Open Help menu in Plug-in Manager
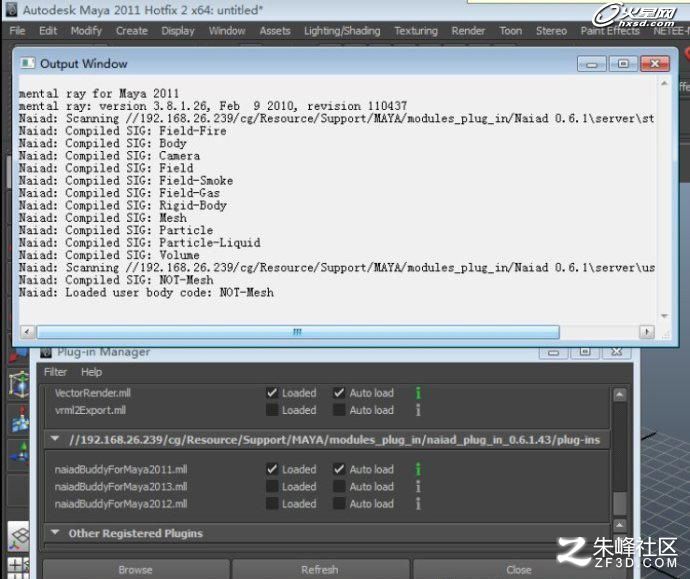 [x=92, y=372]
